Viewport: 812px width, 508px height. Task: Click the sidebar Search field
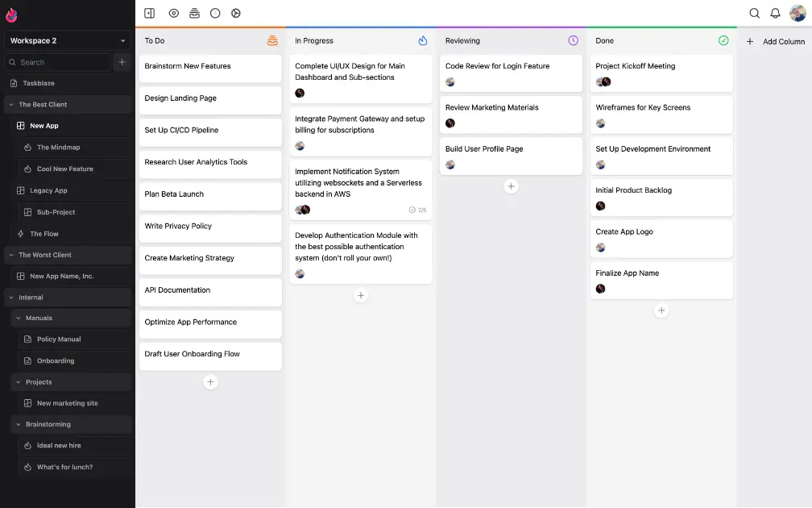tap(56, 62)
